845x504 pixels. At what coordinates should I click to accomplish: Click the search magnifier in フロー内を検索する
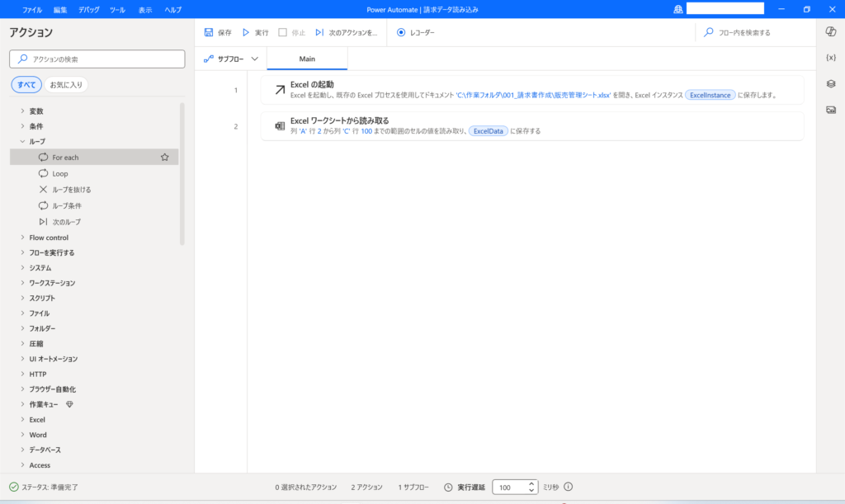[709, 32]
